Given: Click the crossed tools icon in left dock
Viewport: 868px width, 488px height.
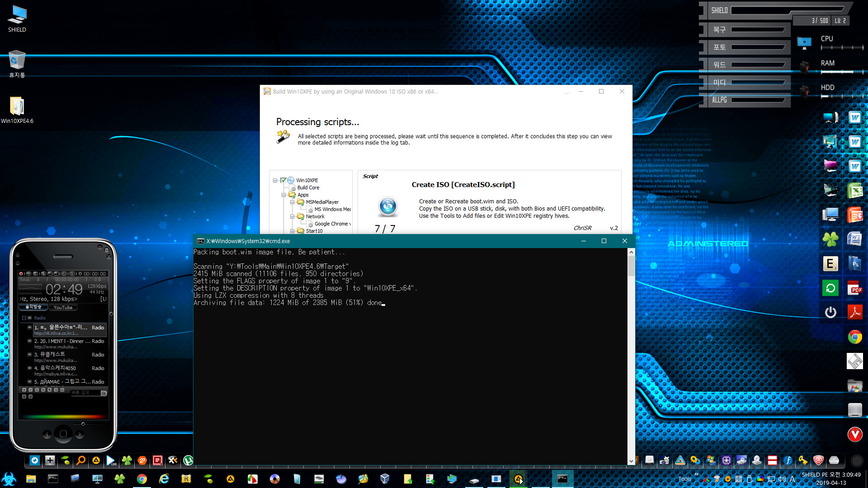Looking at the screenshot, I should click(x=173, y=460).
